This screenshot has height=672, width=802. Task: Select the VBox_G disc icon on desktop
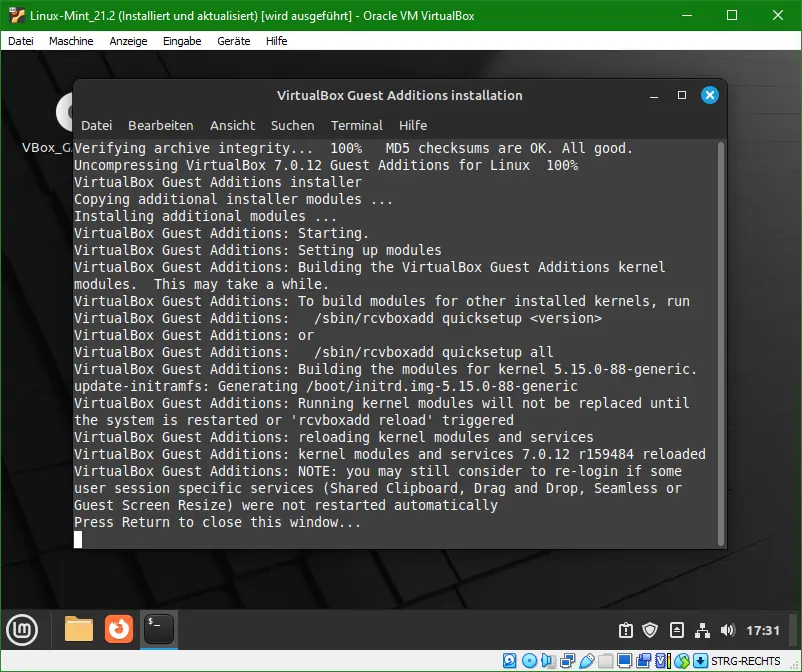coord(64,111)
